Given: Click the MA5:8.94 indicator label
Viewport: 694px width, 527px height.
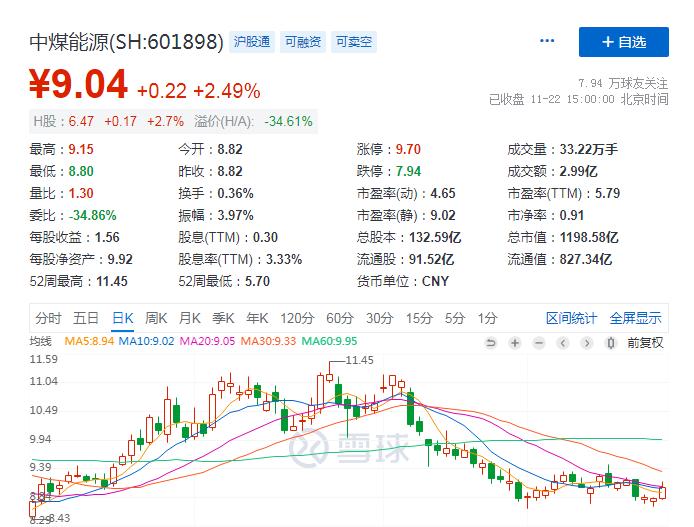Looking at the screenshot, I should 89,341.
